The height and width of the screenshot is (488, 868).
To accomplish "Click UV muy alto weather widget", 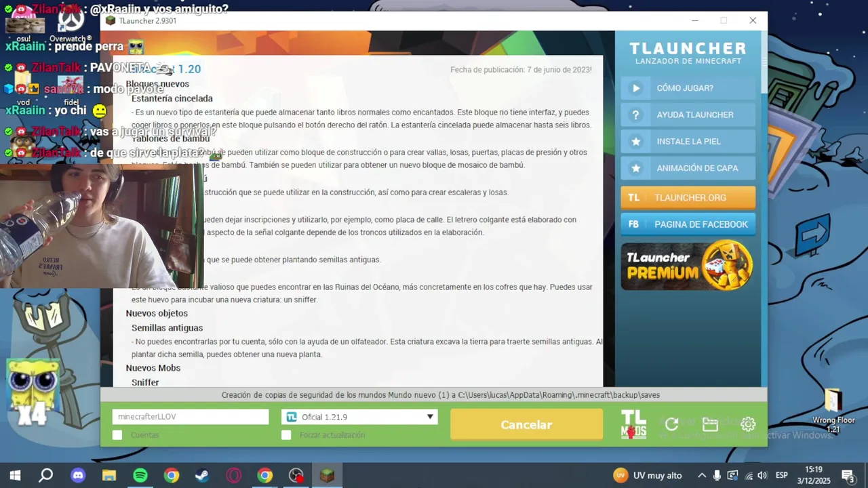I will 647,475.
